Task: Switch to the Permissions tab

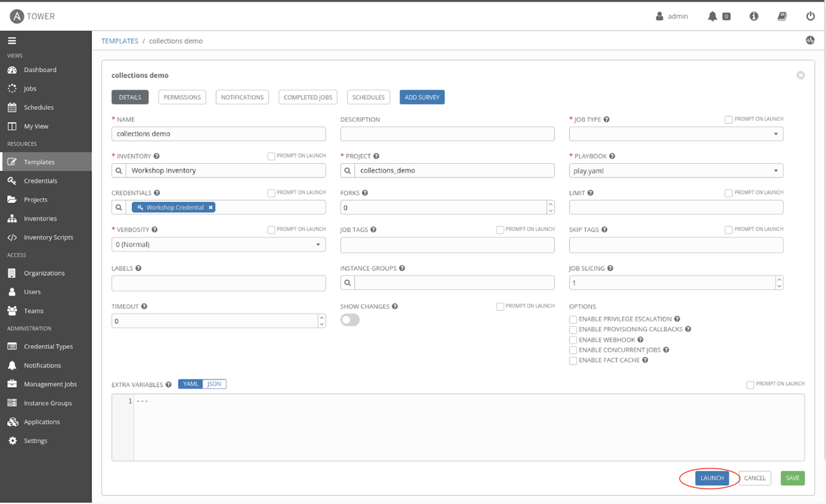Action: pyautogui.click(x=182, y=97)
